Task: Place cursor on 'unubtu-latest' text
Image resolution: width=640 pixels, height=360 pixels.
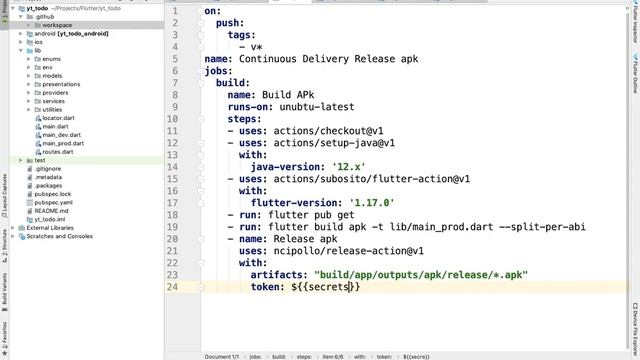Action: coord(317,107)
